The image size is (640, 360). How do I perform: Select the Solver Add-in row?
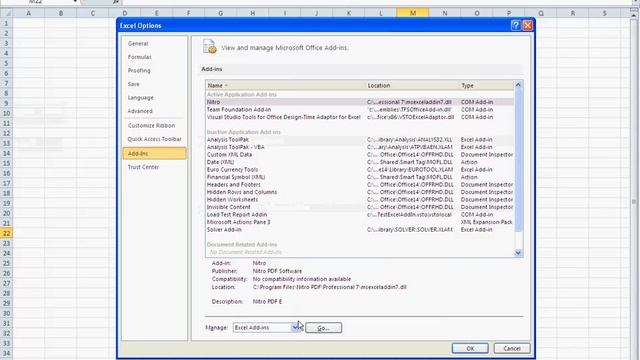[360, 229]
